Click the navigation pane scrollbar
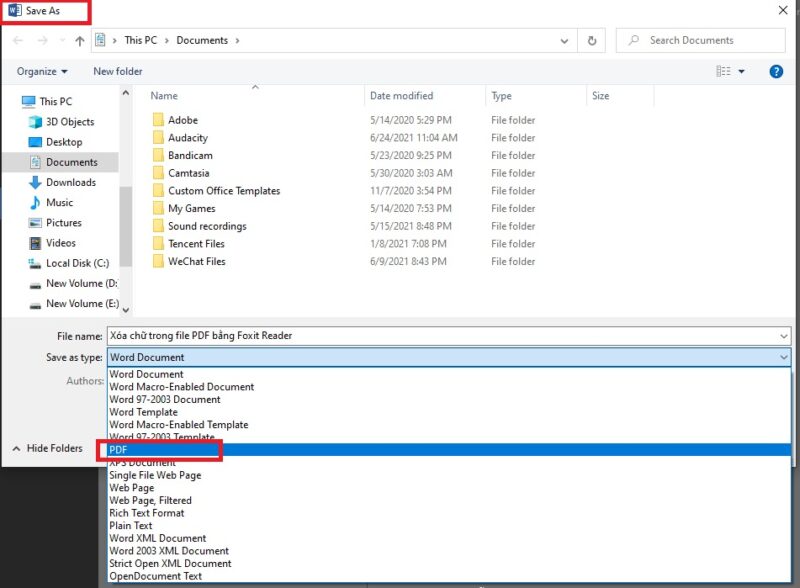 [126, 227]
